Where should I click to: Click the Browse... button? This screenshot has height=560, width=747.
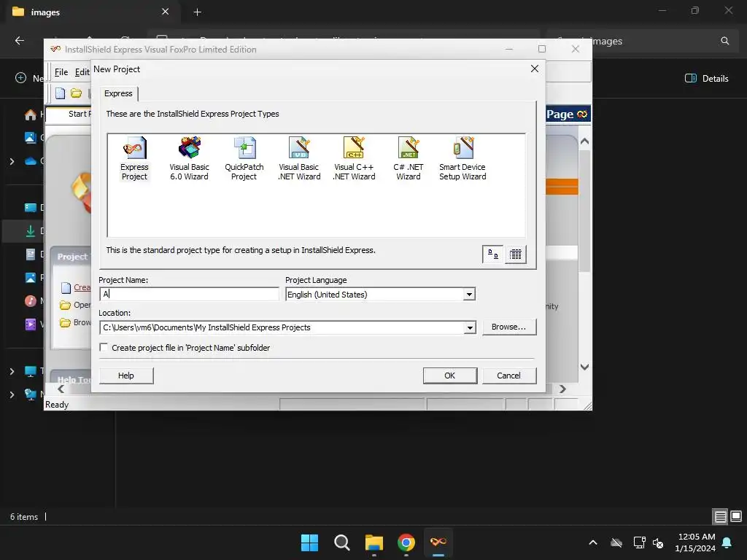508,327
